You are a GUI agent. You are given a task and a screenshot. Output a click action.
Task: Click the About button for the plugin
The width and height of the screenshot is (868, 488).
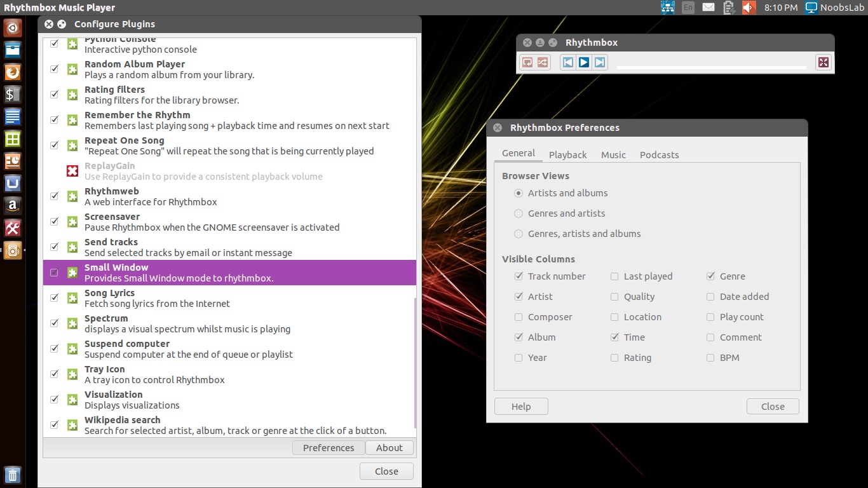(x=390, y=448)
